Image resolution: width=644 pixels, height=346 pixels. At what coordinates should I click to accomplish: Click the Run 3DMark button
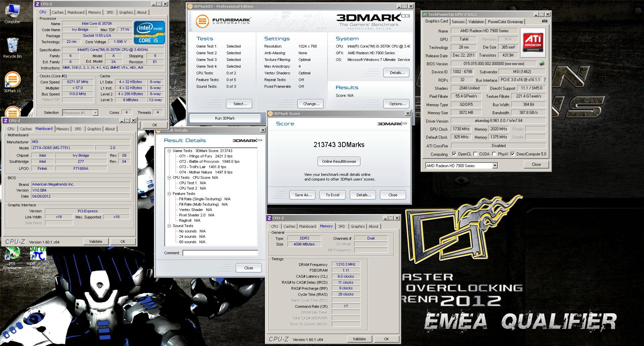click(225, 118)
